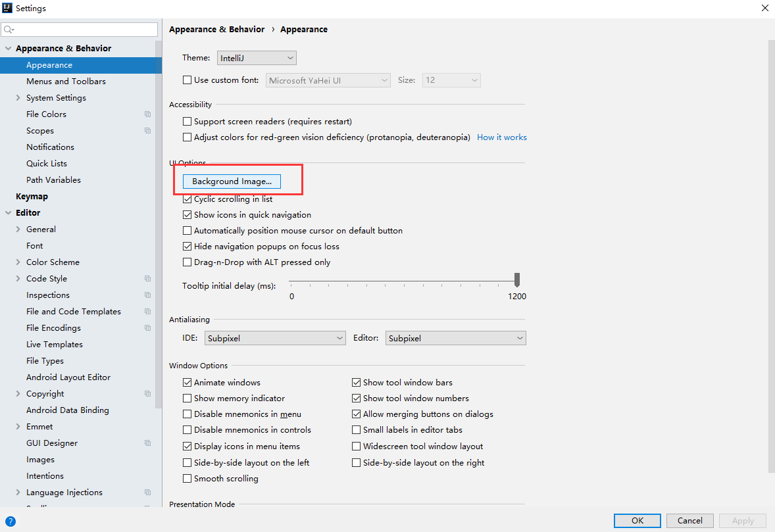Viewport: 775px width, 532px height.
Task: Click the project-level icon next to Copyright
Action: click(x=147, y=394)
